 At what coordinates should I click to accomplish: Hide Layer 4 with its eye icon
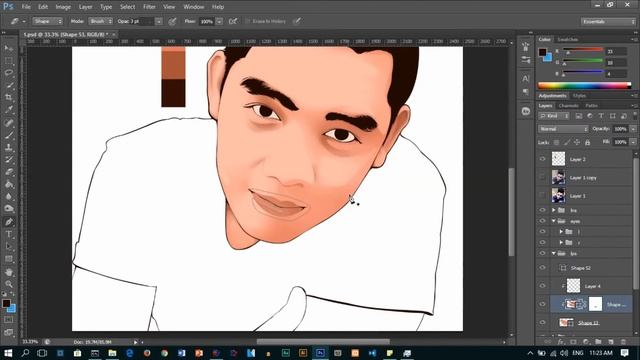point(542,286)
